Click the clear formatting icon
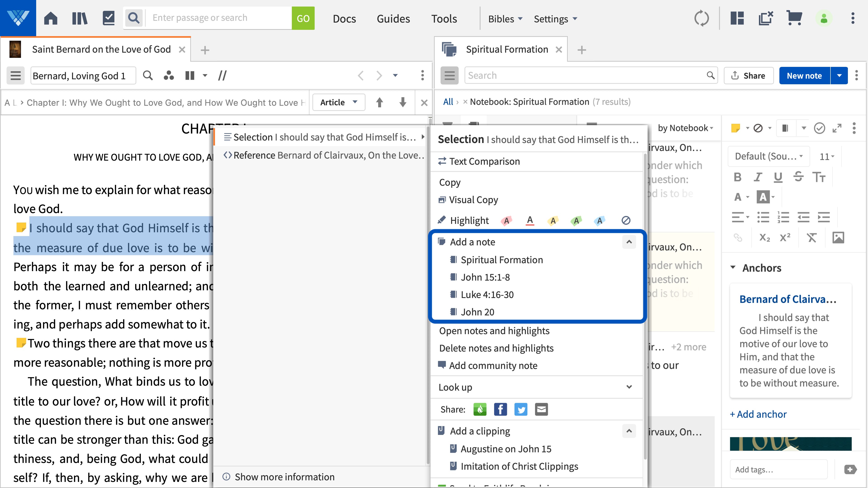The height and width of the screenshot is (488, 868). (812, 238)
